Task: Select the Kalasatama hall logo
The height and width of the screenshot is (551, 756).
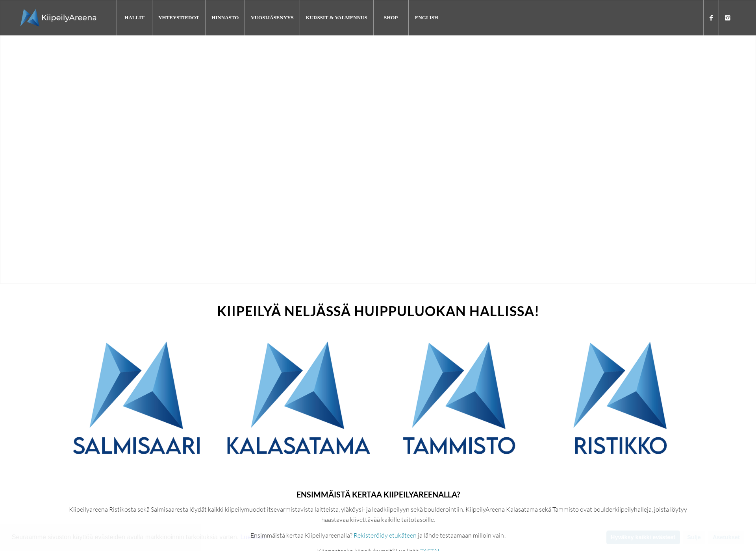Action: pyautogui.click(x=298, y=398)
